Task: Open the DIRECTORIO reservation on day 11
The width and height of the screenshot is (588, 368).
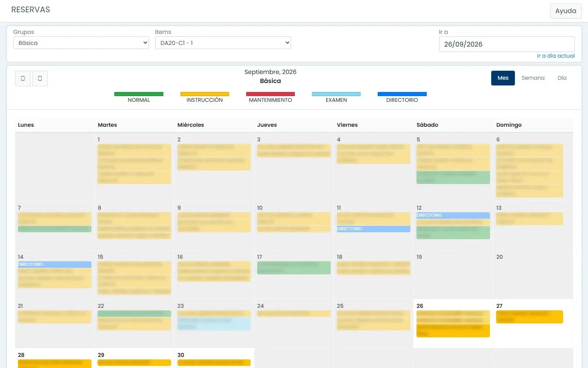Action: pos(373,229)
